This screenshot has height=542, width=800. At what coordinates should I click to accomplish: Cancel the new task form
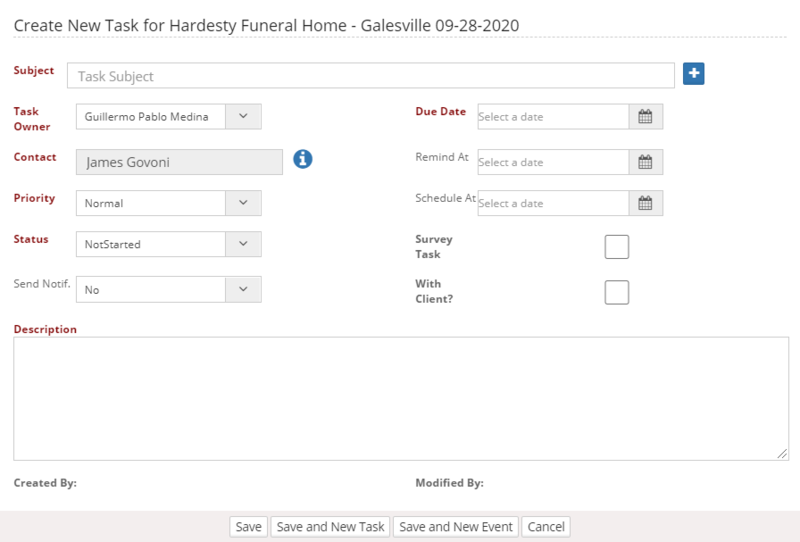pos(546,527)
